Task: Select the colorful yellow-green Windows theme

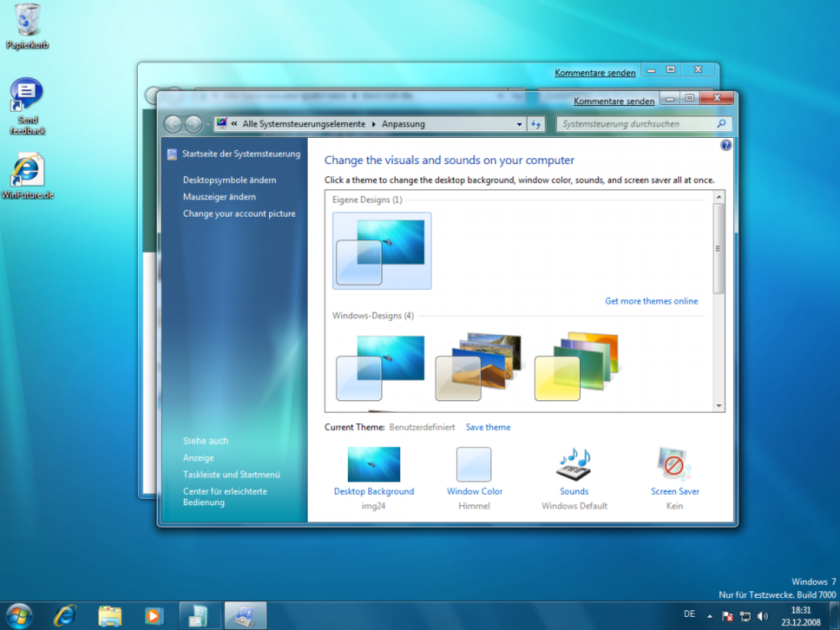Action: point(577,366)
